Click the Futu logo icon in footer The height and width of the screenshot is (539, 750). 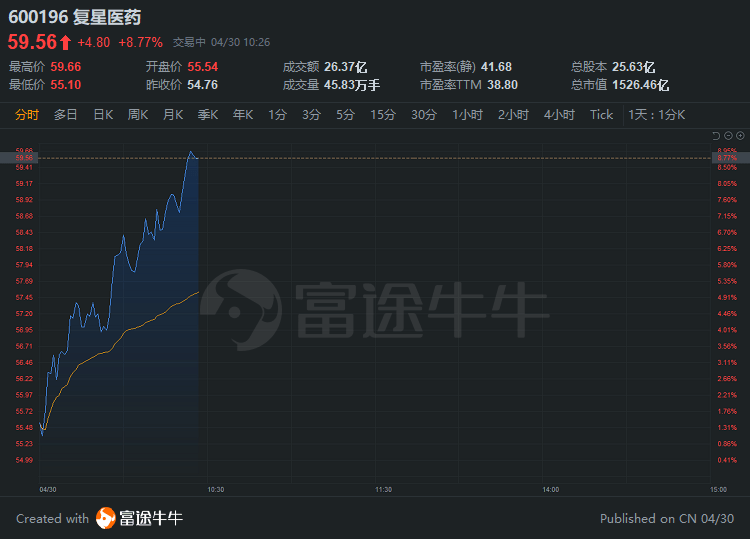[x=106, y=518]
